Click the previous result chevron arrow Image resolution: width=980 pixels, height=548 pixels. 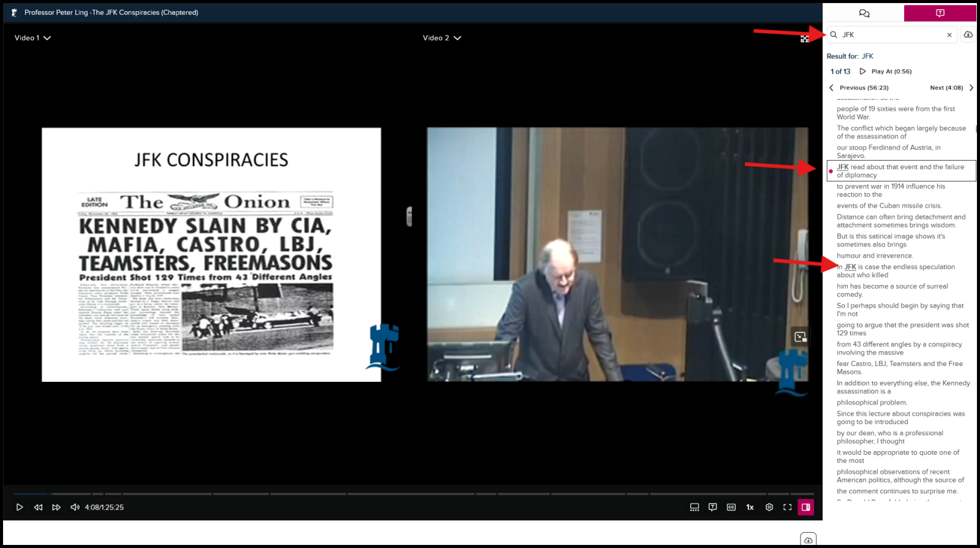(832, 88)
